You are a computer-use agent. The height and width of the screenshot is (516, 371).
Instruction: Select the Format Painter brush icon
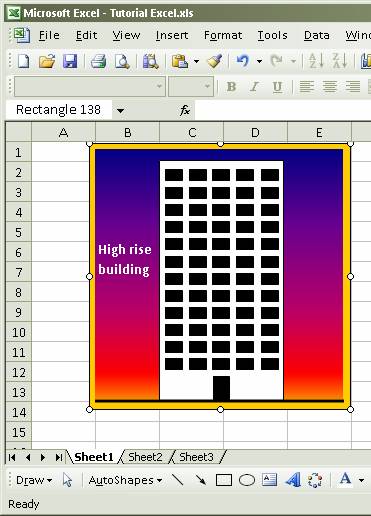pos(214,61)
